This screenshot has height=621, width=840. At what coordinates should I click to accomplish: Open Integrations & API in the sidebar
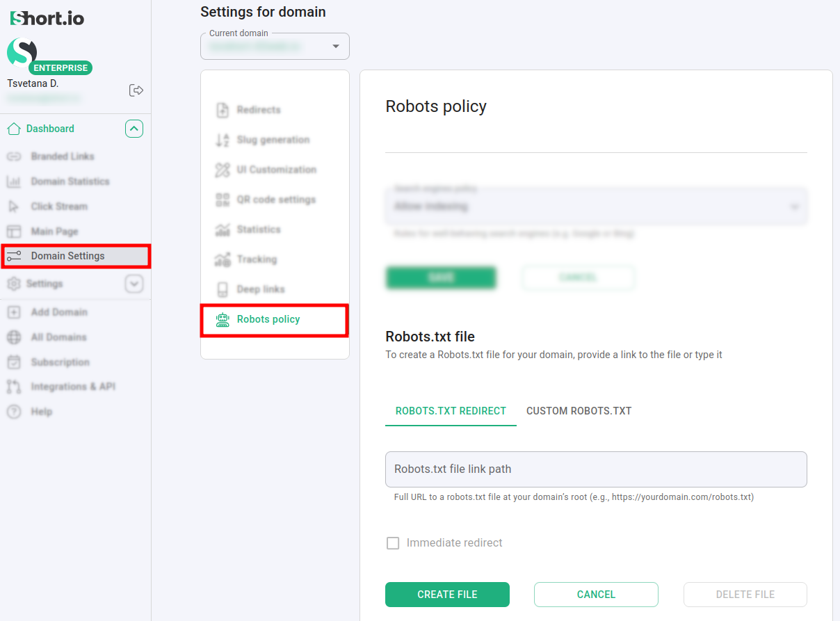coord(73,387)
